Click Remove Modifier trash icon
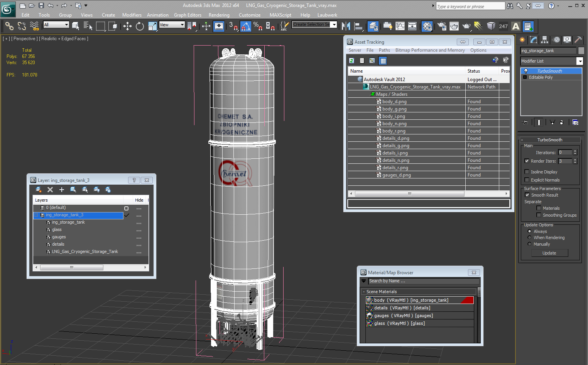Screen dimensions: 588x365 pyautogui.click(x=561, y=122)
